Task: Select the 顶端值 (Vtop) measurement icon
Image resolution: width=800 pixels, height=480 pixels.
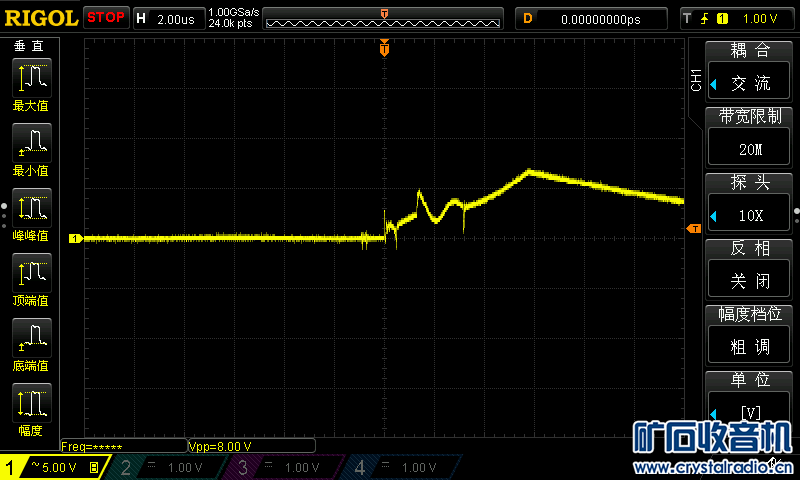Action: (x=31, y=272)
